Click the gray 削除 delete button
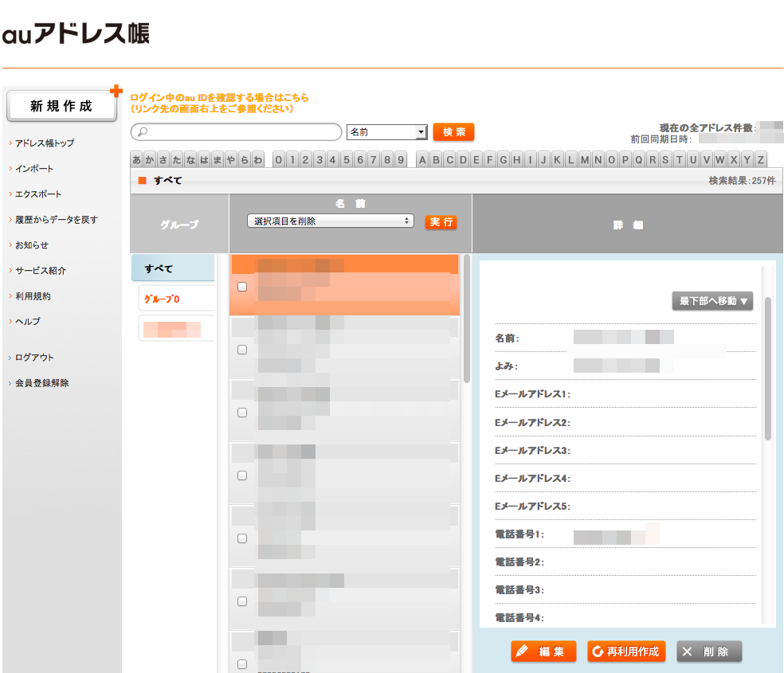 (x=709, y=651)
